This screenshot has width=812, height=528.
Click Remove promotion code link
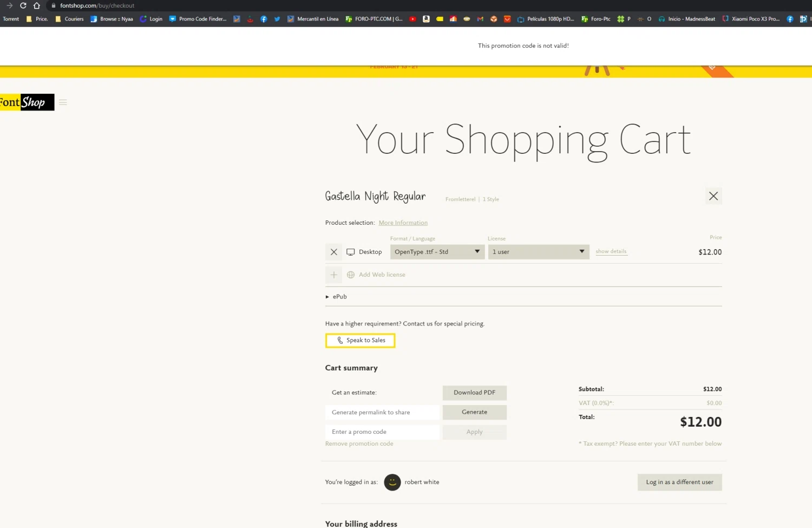tap(359, 444)
